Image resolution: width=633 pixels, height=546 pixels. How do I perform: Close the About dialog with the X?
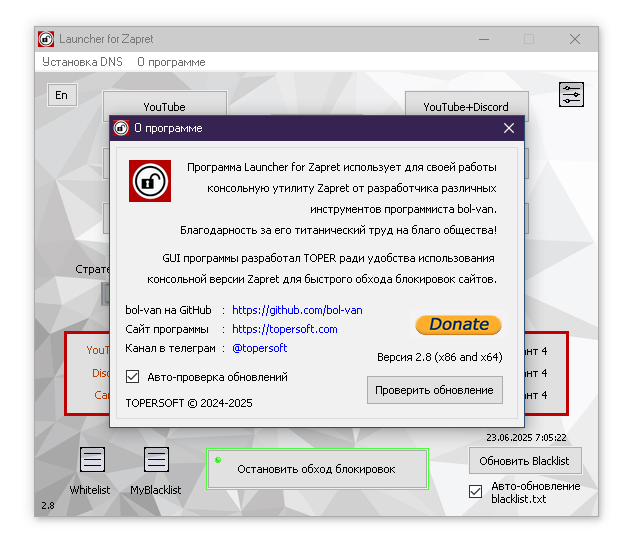[509, 128]
